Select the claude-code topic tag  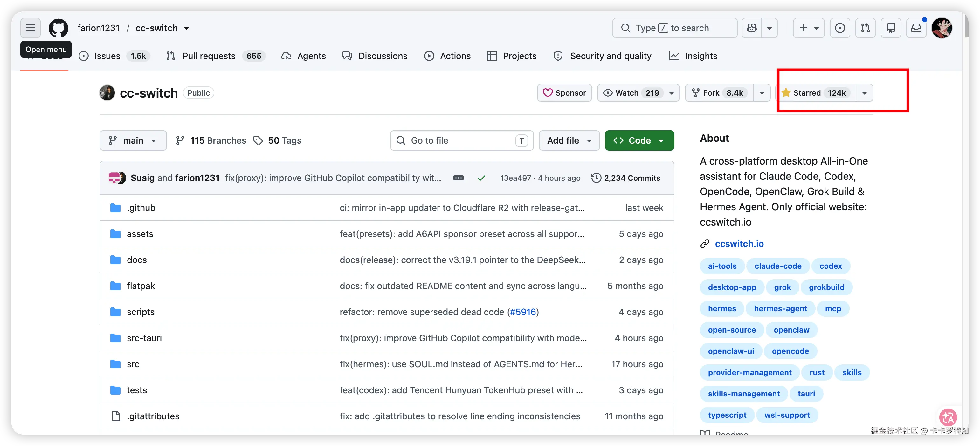pos(778,266)
